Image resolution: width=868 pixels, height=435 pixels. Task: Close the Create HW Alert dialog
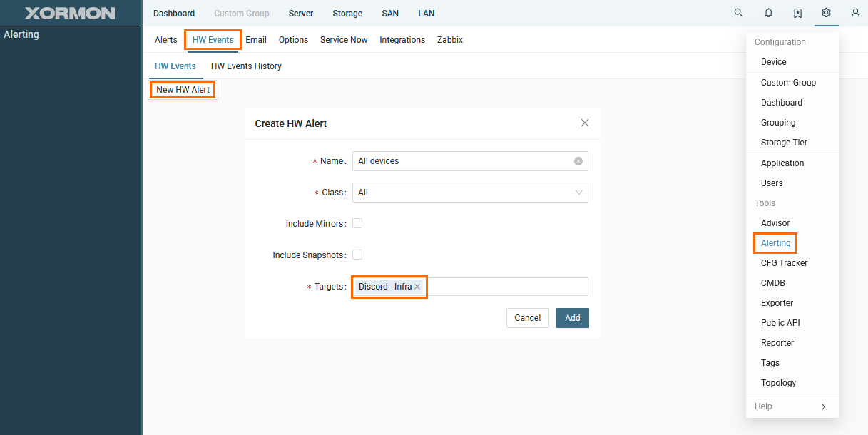click(585, 123)
